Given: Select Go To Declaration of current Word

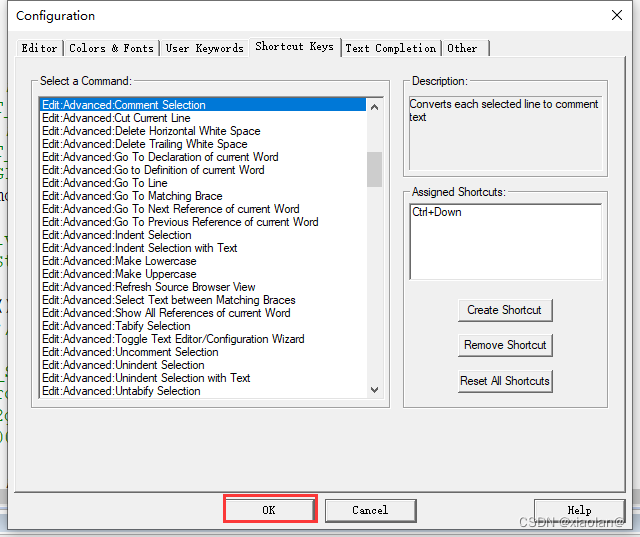Looking at the screenshot, I should 203,157.
